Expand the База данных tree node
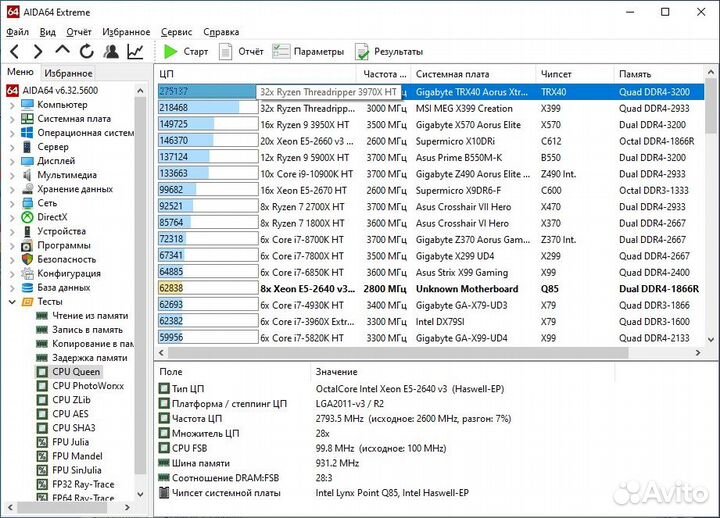The image size is (720, 518). point(12,288)
